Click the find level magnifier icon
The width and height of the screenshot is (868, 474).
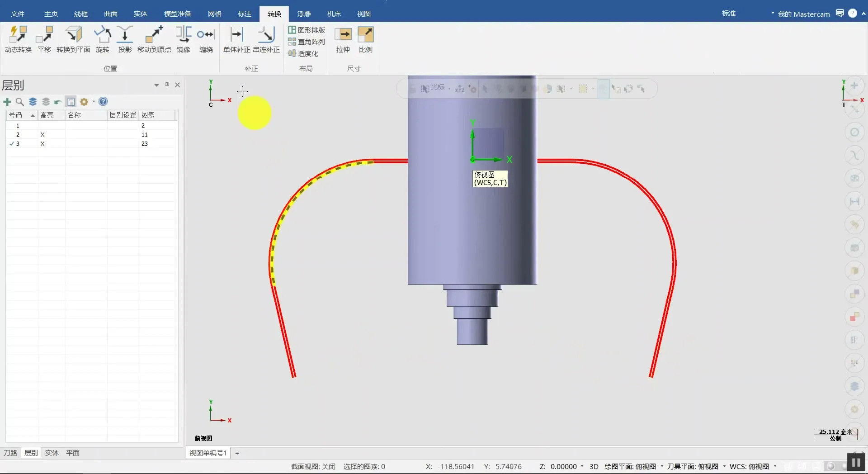pyautogui.click(x=19, y=102)
